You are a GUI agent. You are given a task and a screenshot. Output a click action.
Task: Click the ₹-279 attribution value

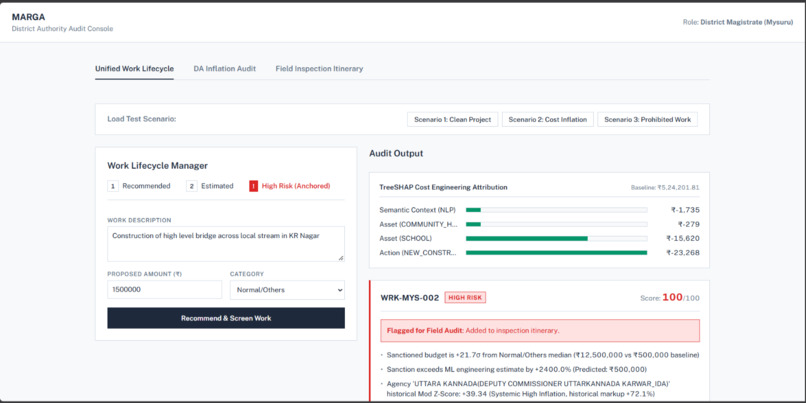pos(689,224)
